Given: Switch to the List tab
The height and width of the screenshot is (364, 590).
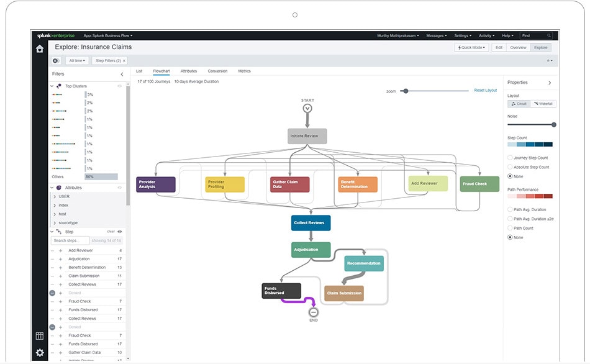Looking at the screenshot, I should pos(139,71).
